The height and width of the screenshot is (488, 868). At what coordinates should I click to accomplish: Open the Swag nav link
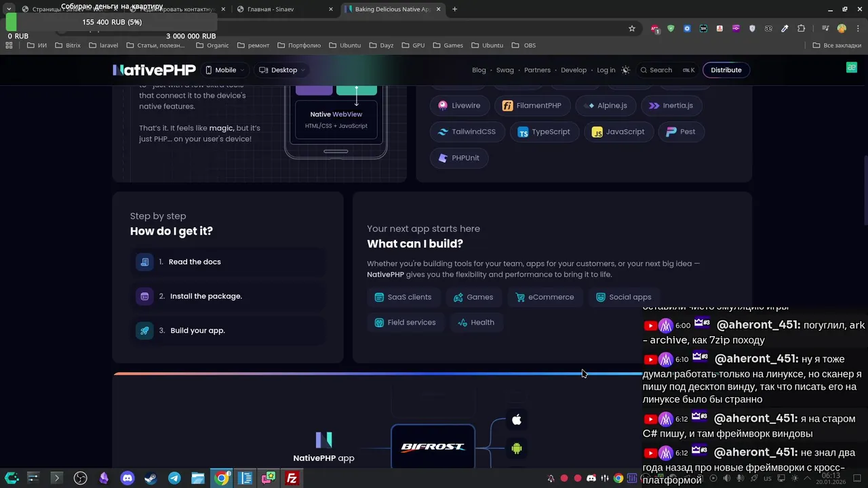click(505, 70)
